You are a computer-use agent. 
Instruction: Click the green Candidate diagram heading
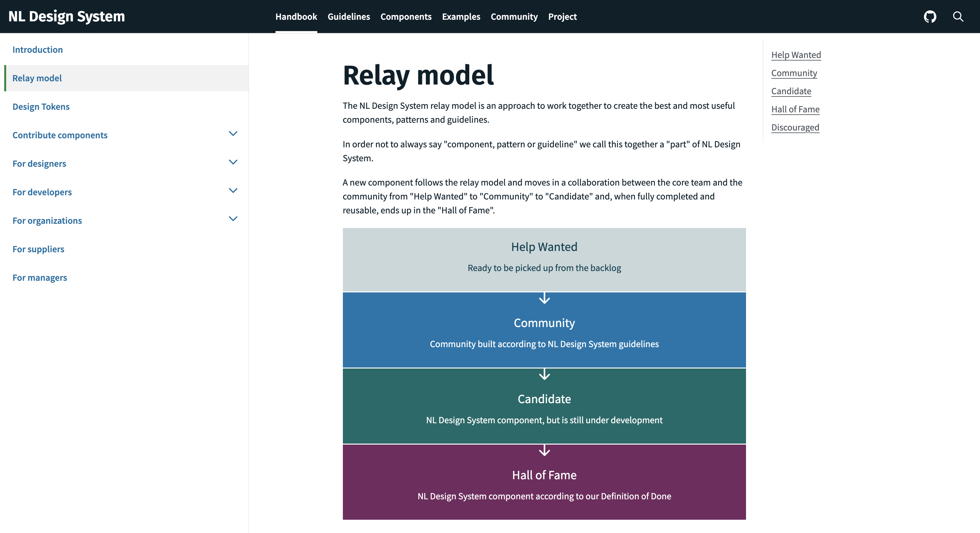click(x=544, y=399)
